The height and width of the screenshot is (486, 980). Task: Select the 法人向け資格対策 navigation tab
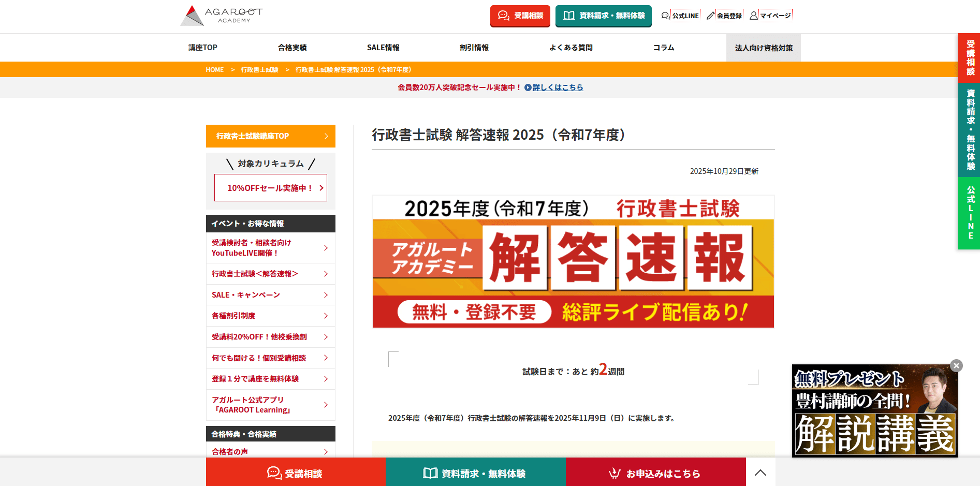coord(763,48)
